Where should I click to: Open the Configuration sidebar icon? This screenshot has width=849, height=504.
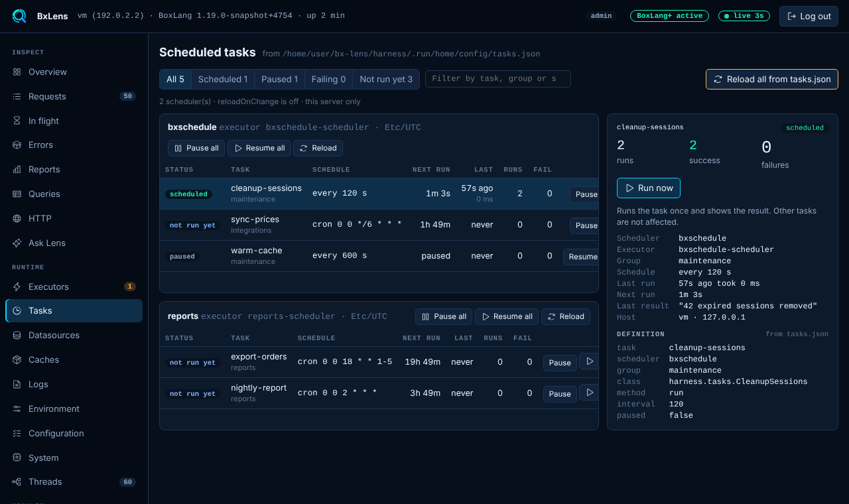coord(17,433)
